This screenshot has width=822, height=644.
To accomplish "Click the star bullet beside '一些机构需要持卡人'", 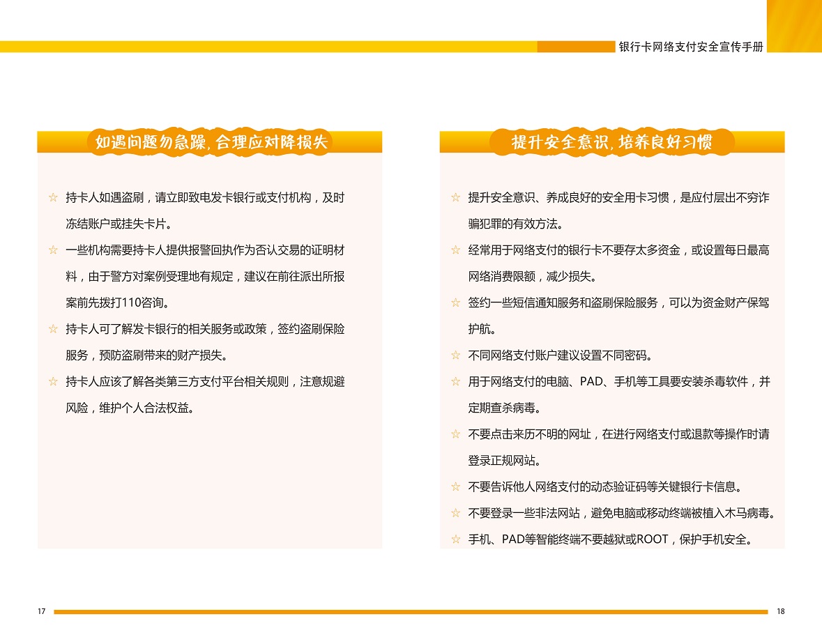I will coord(53,250).
